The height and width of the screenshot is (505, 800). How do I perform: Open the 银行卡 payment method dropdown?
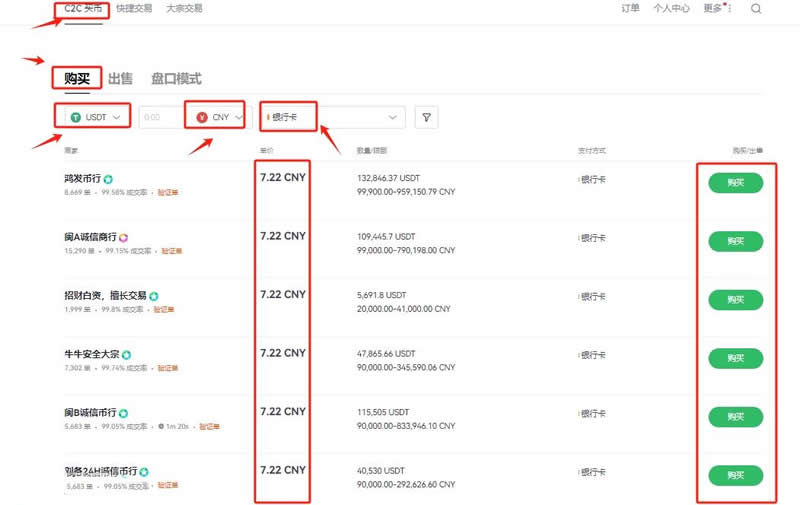click(392, 118)
